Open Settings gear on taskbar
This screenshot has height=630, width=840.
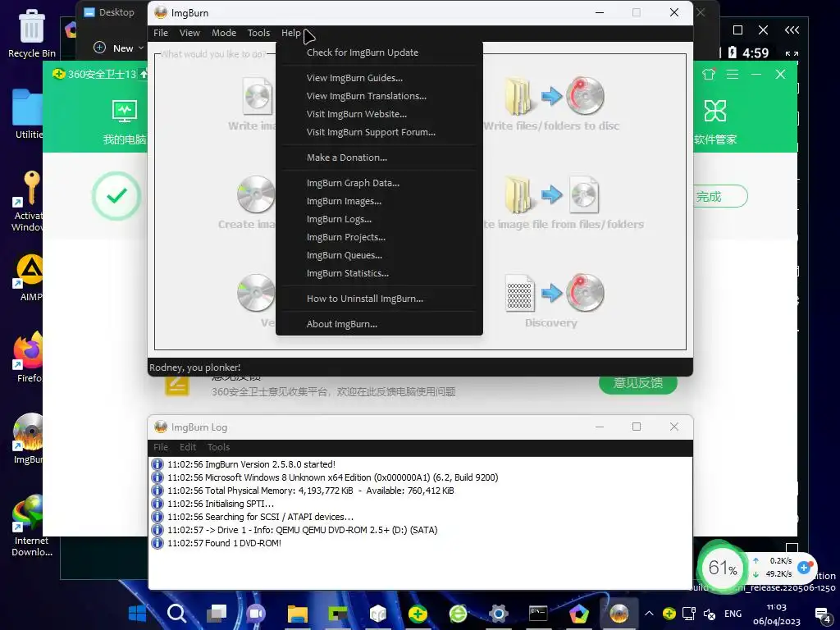click(498, 614)
